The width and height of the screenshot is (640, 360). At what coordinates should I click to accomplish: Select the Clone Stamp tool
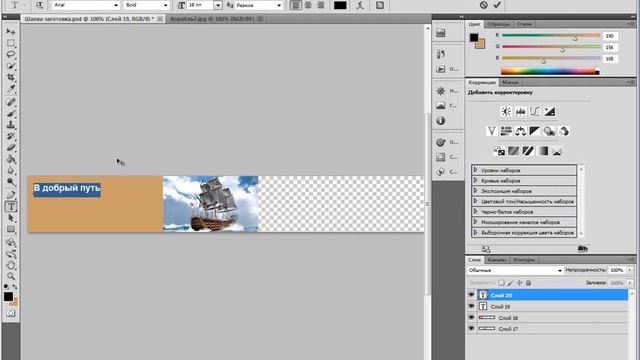(11, 125)
